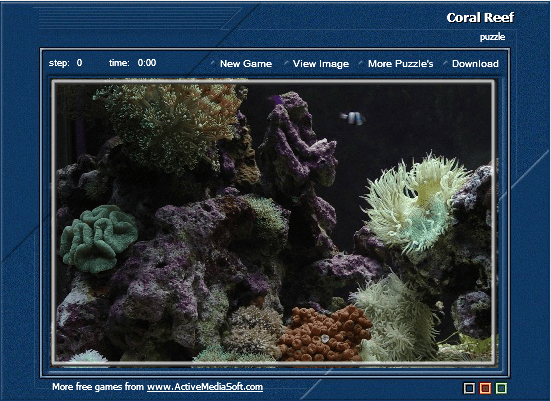Visit the www.ActiveMediaSoft.com link
The width and height of the screenshot is (551, 401).
tap(205, 387)
